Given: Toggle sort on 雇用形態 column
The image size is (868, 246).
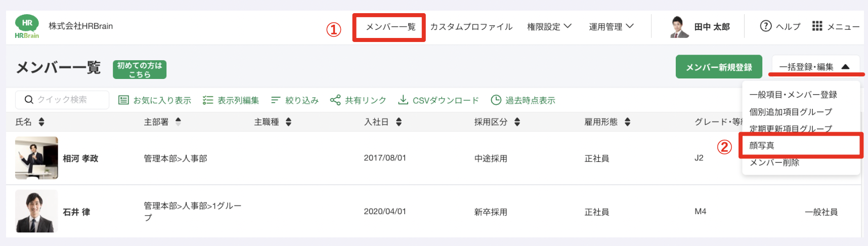Looking at the screenshot, I should (x=627, y=122).
